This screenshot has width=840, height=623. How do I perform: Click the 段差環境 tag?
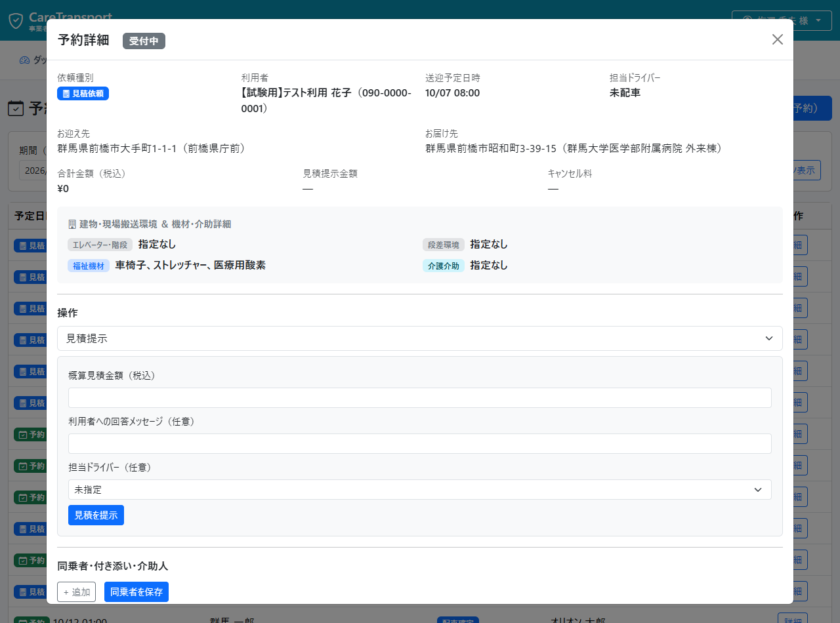point(444,245)
